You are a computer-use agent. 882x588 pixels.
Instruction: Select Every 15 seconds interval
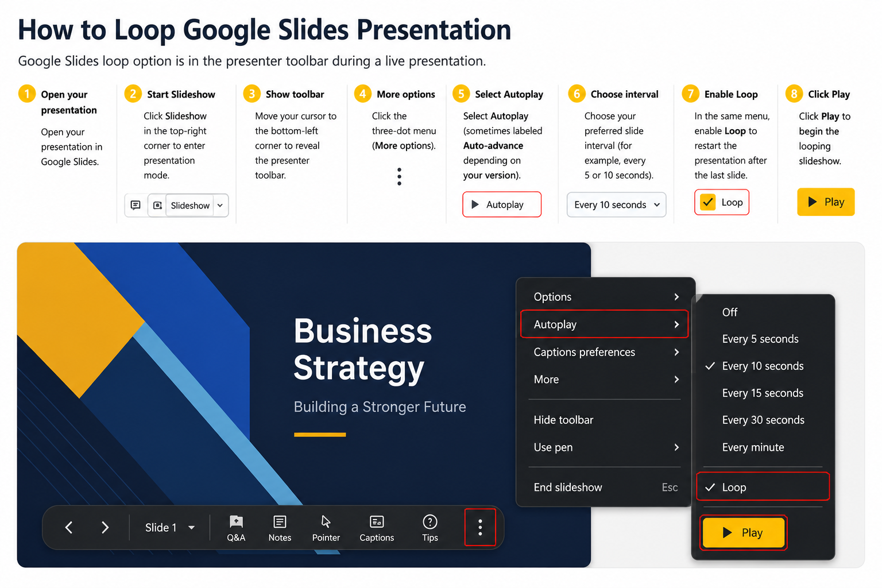[x=763, y=393]
